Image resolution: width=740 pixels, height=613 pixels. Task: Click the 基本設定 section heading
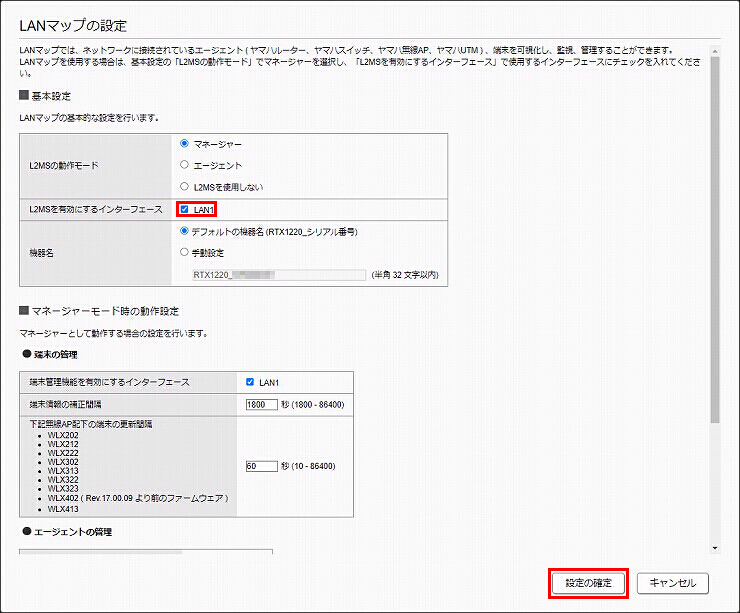point(51,96)
